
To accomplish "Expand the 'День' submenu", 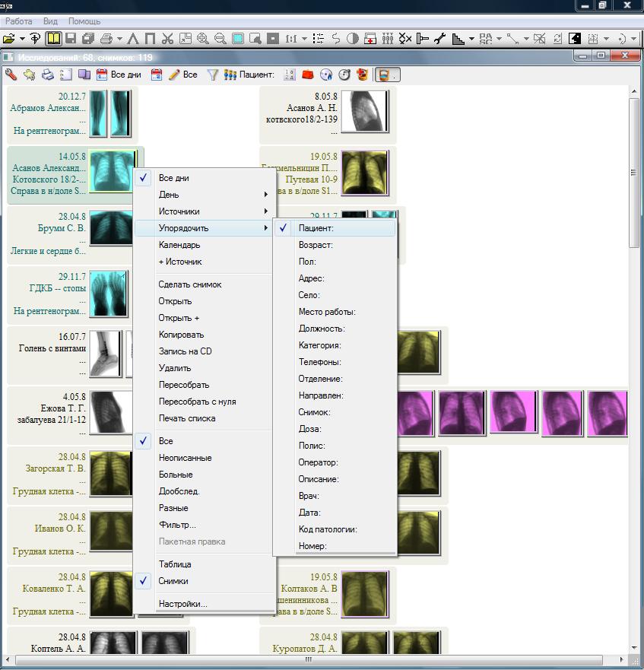I will (169, 195).
